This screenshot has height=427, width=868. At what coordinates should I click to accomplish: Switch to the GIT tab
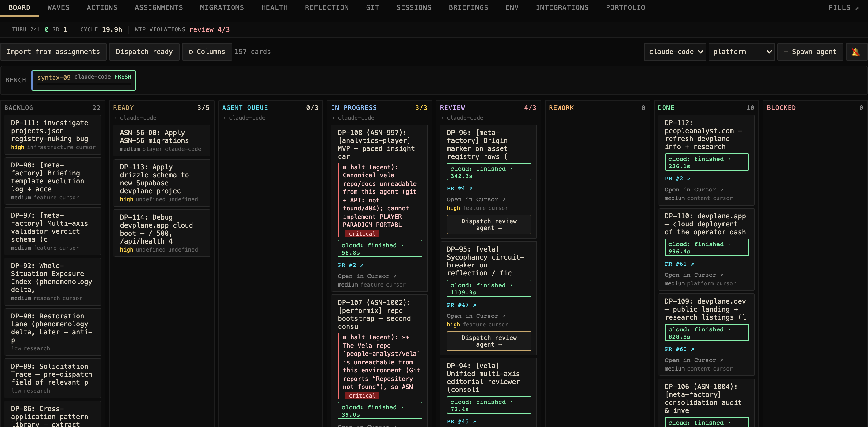pos(373,7)
